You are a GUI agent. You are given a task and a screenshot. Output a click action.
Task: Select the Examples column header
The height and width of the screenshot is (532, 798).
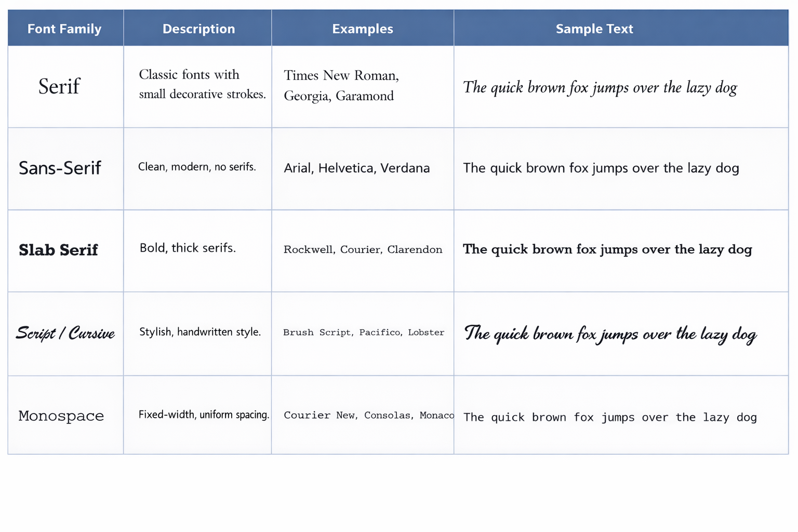pyautogui.click(x=362, y=29)
